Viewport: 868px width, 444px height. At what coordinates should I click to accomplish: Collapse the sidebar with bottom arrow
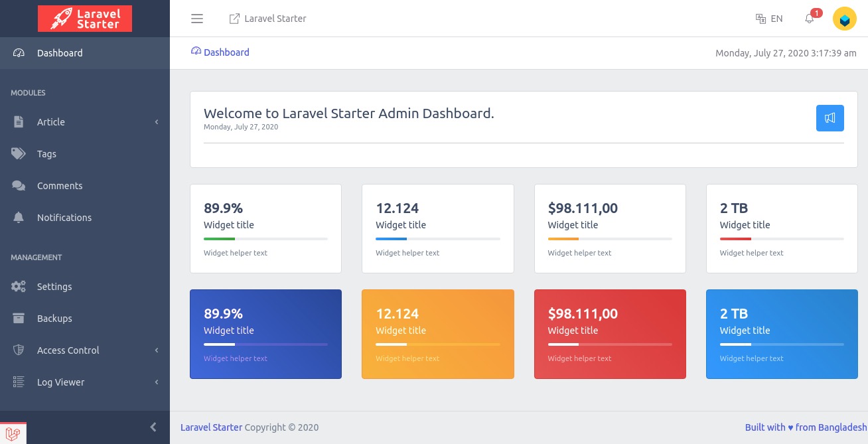[x=153, y=427]
